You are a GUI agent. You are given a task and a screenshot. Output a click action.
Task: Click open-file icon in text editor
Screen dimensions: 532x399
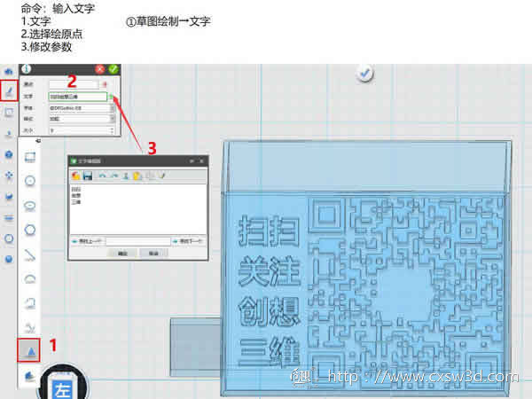pos(76,176)
